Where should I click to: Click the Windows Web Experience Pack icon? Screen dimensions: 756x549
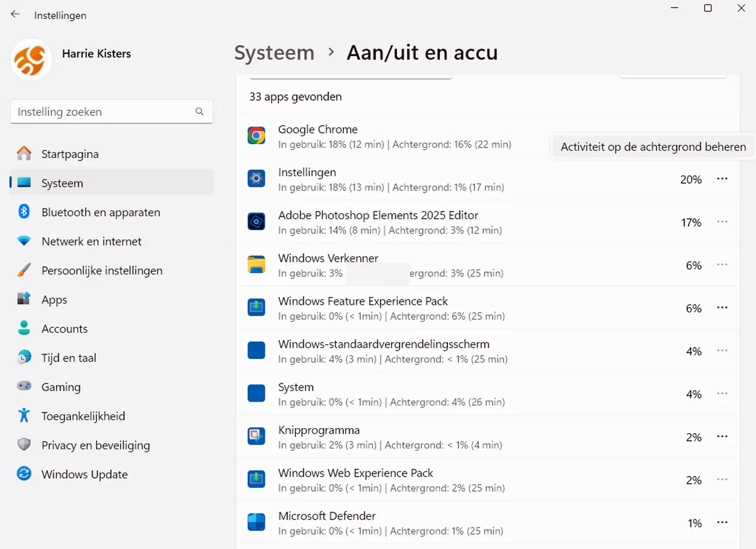[x=256, y=479]
